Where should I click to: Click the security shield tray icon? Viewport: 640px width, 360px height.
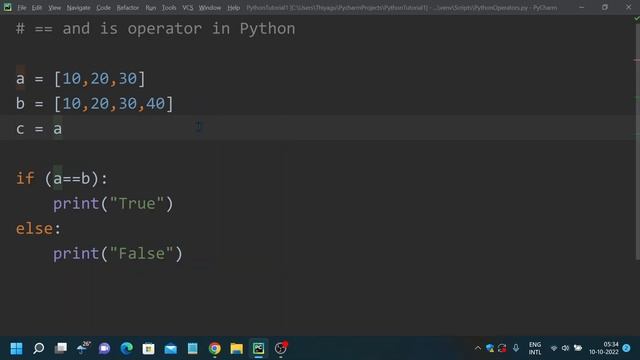pos(490,348)
